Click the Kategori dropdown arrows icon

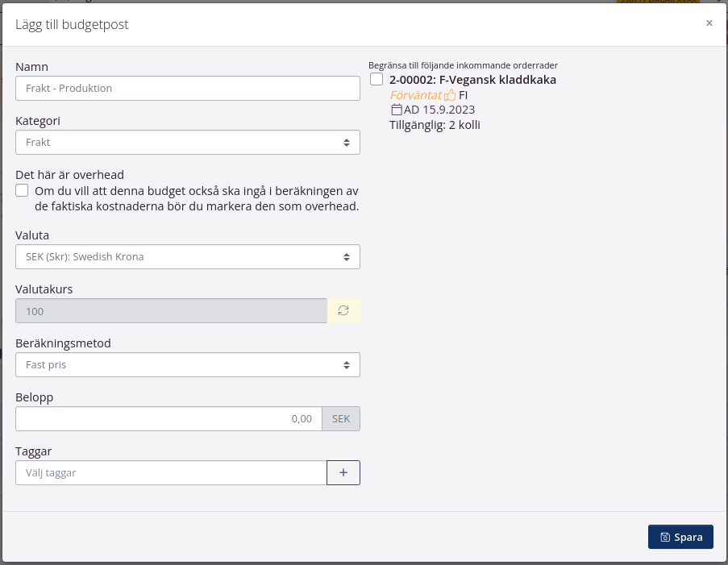(x=347, y=143)
